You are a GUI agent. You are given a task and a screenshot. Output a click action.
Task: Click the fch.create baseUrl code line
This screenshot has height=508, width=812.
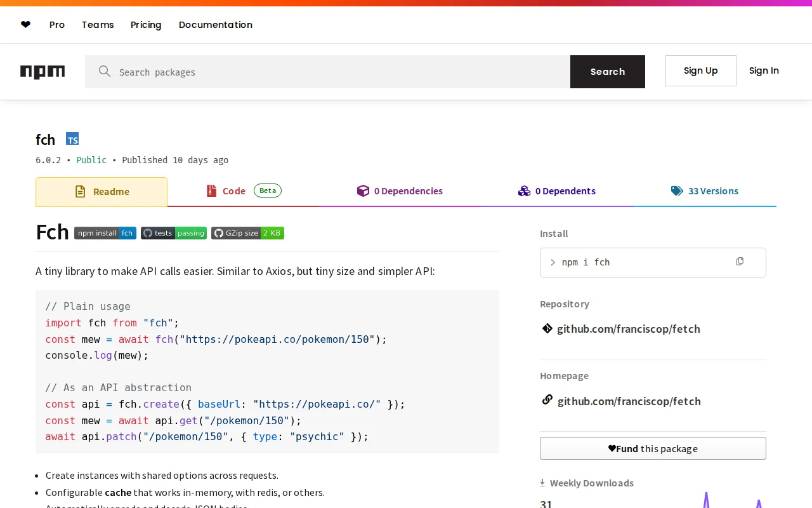(x=225, y=404)
